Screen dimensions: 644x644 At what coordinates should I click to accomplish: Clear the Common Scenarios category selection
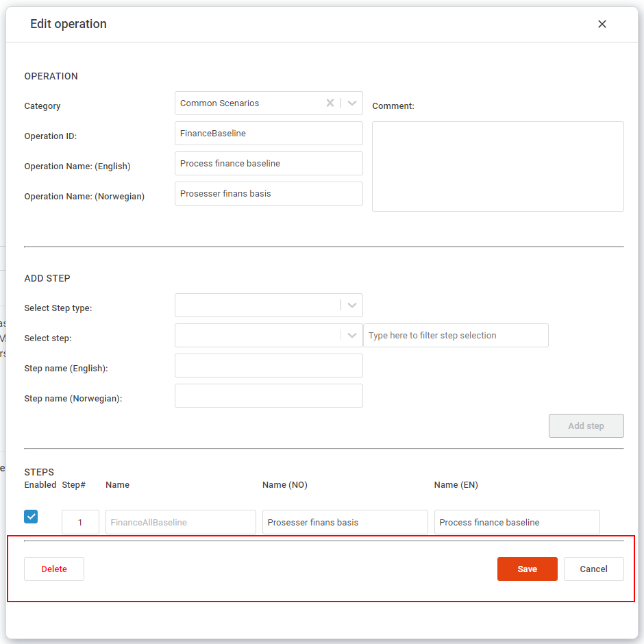point(330,103)
